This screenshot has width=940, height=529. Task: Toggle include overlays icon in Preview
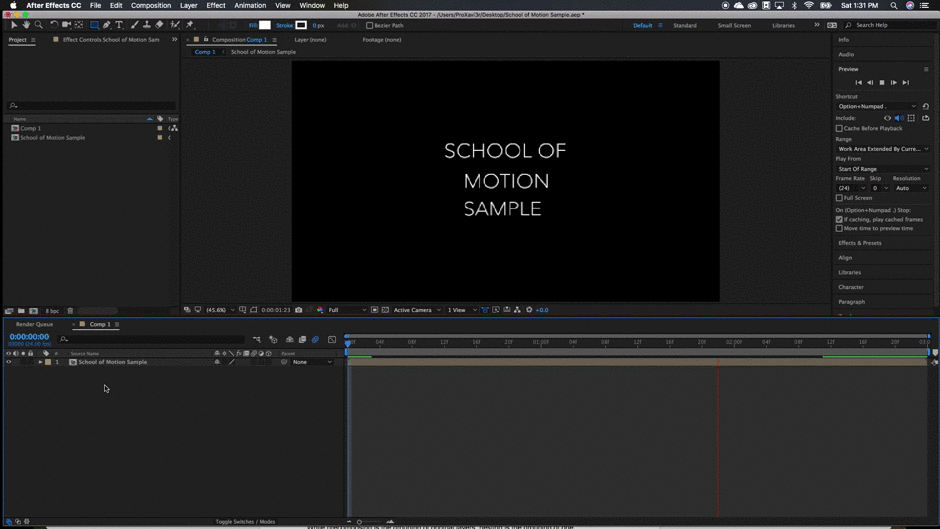click(x=911, y=118)
